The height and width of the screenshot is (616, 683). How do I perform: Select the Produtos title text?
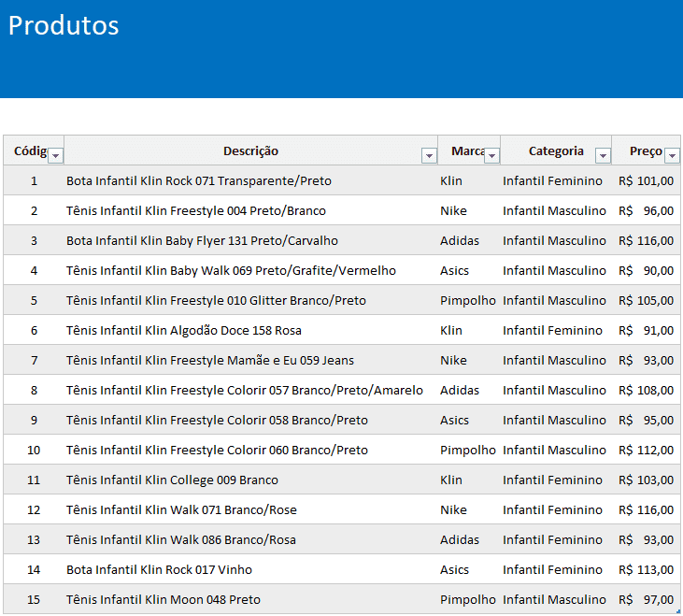[x=64, y=25]
